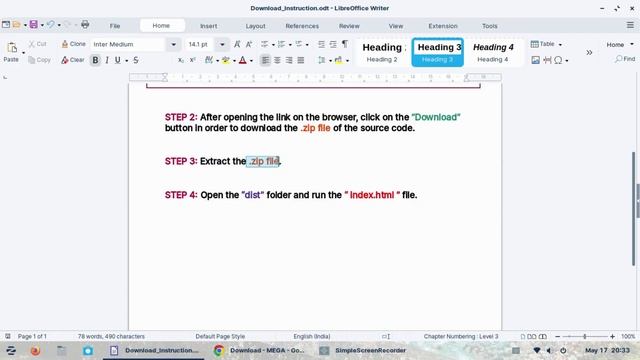Screen dimensions: 640x360
Task: Open the font color dropdown arrow
Action: [x=251, y=60]
